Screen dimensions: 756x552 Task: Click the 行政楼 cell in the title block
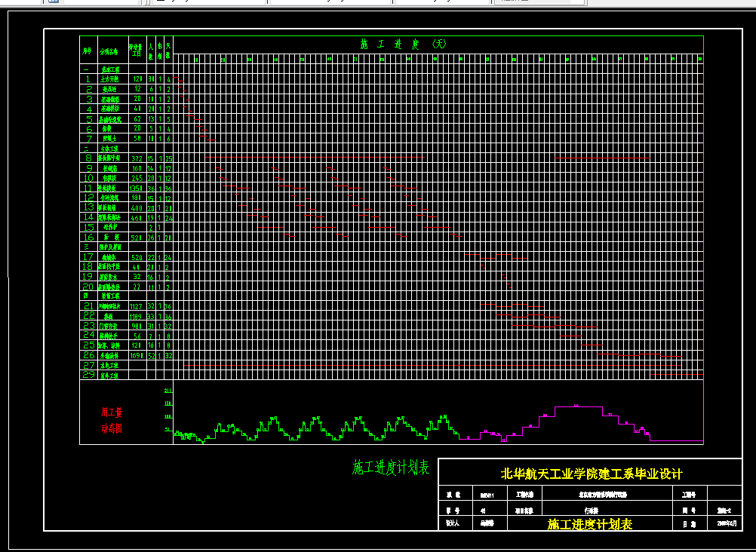(592, 511)
